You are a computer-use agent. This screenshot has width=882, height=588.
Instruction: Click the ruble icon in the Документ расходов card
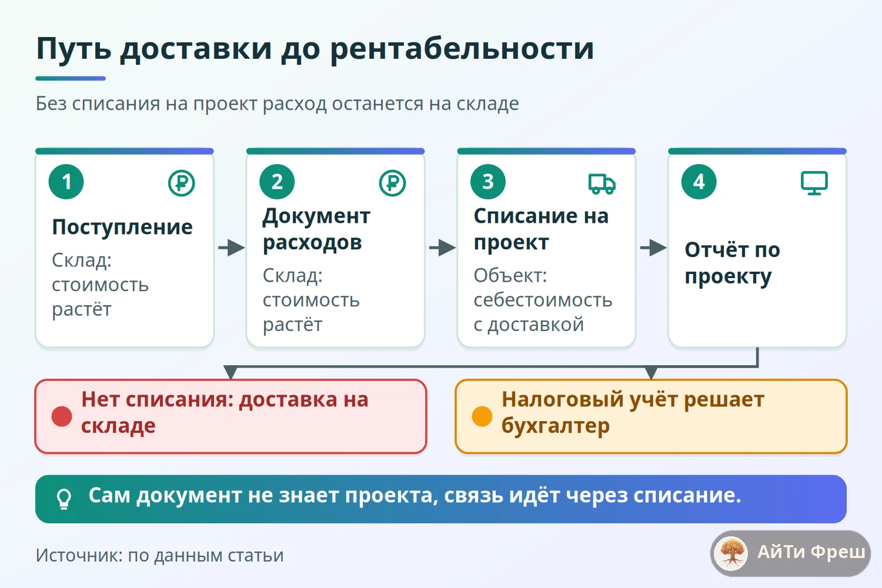(x=393, y=183)
